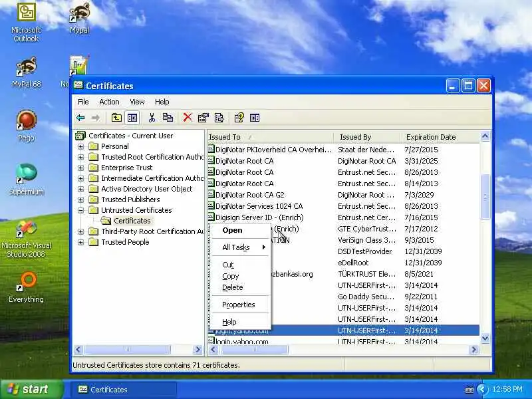This screenshot has width=532, height=399.
Task: Expand hidden system tray icons arrow
Action: pyautogui.click(x=481, y=389)
